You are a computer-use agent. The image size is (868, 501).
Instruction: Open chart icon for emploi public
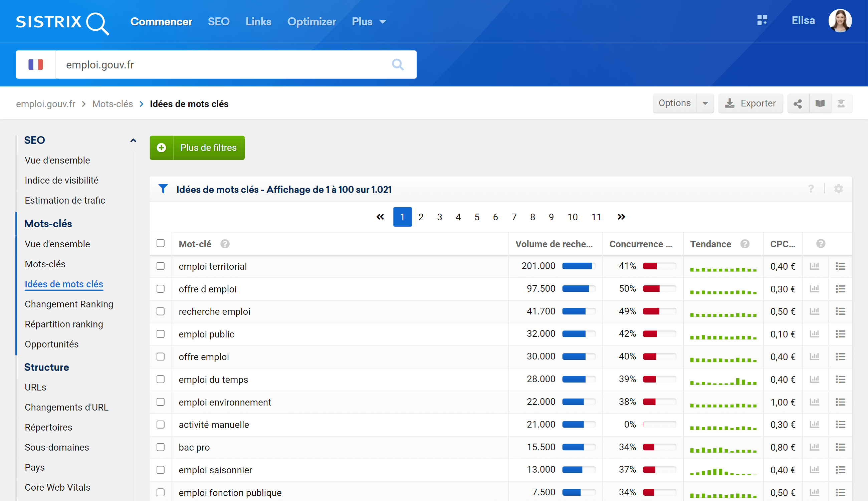pyautogui.click(x=814, y=334)
